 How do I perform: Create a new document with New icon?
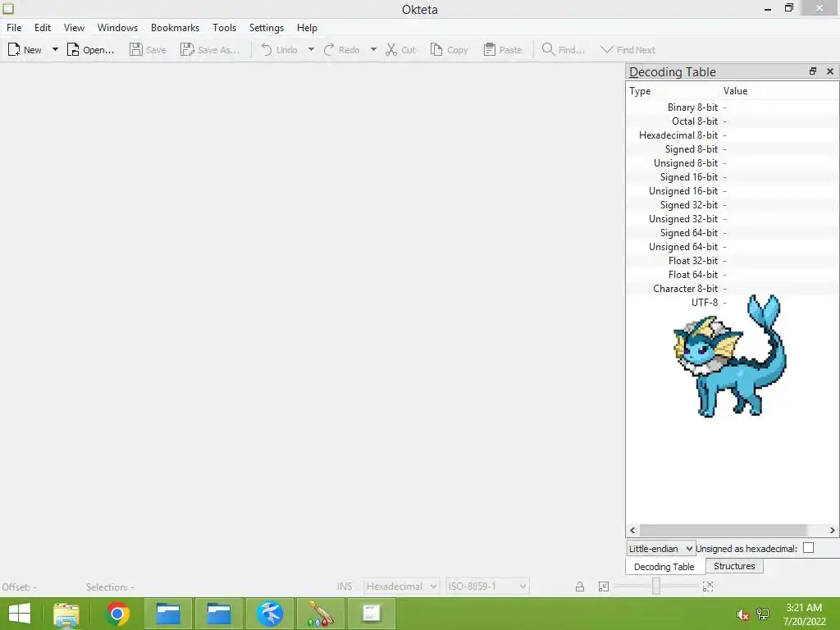(x=14, y=50)
